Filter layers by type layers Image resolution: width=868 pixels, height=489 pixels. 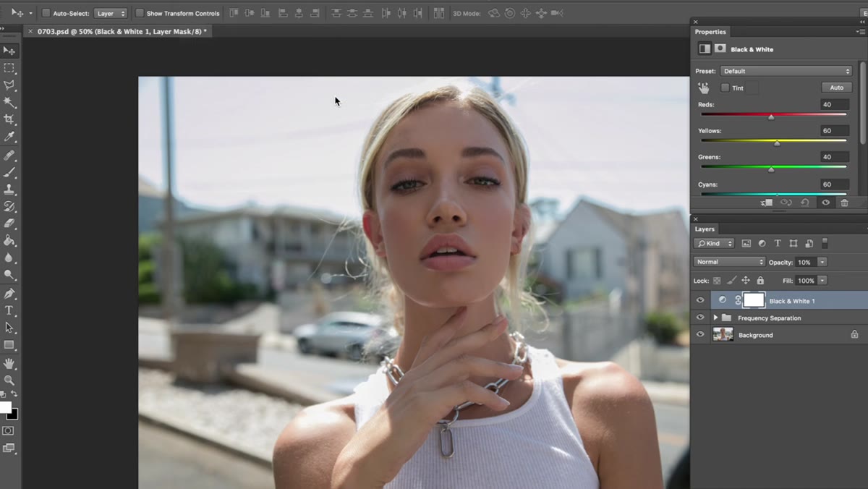tap(778, 243)
